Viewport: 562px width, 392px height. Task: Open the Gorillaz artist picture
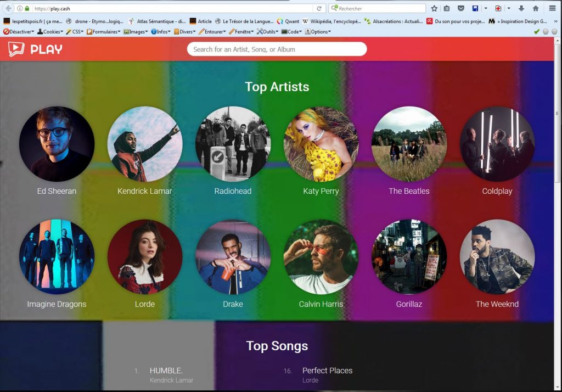(x=409, y=257)
